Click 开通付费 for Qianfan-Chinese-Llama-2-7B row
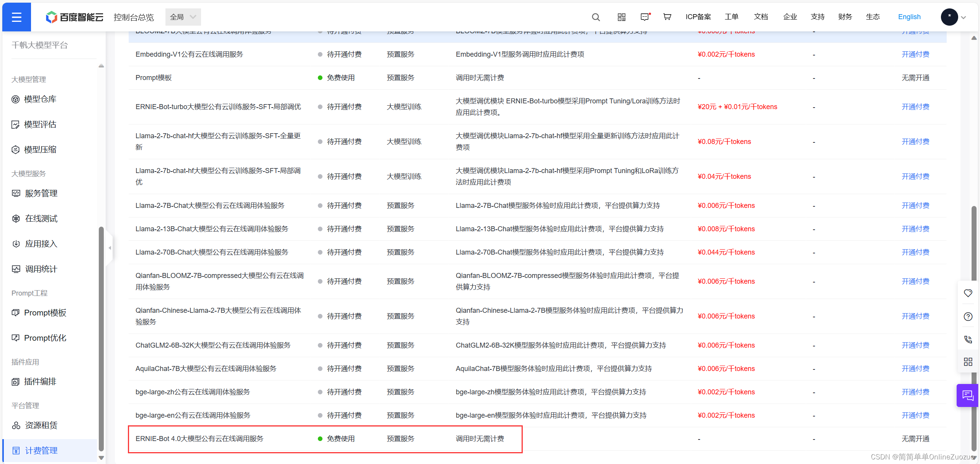 pyautogui.click(x=915, y=316)
